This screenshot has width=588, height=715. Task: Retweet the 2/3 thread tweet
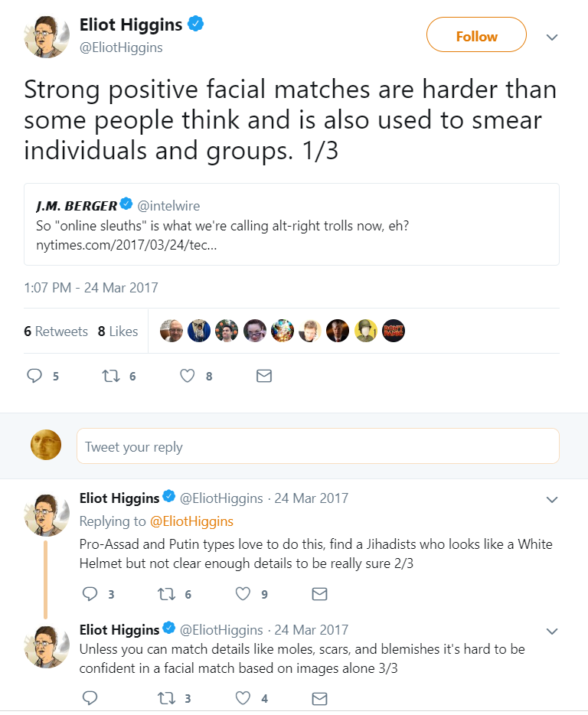point(166,594)
